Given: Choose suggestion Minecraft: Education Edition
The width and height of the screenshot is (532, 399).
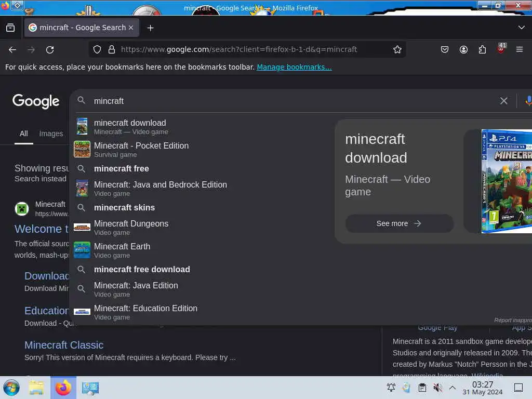Looking at the screenshot, I should [x=202, y=312].
